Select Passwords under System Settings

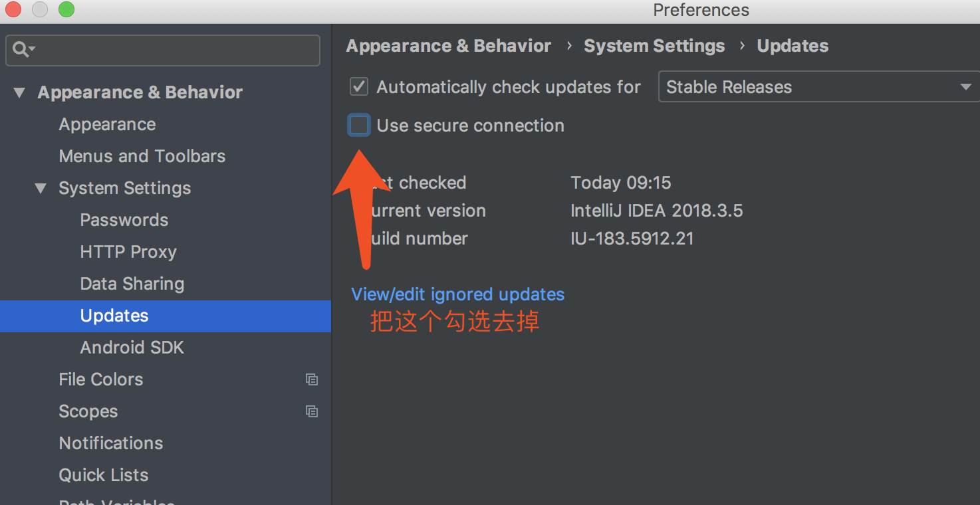pyautogui.click(x=124, y=220)
